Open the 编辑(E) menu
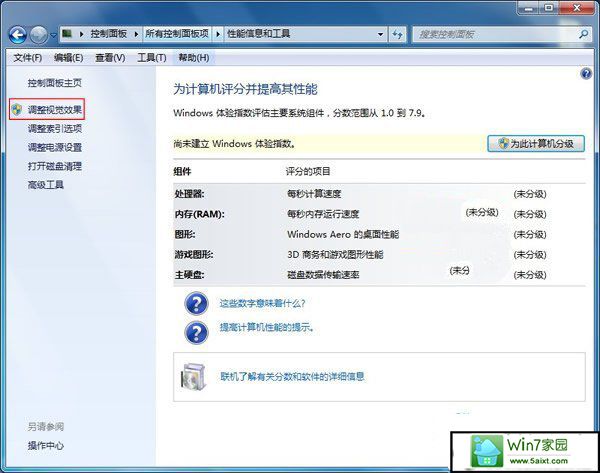The width and height of the screenshot is (600, 473). point(68,58)
